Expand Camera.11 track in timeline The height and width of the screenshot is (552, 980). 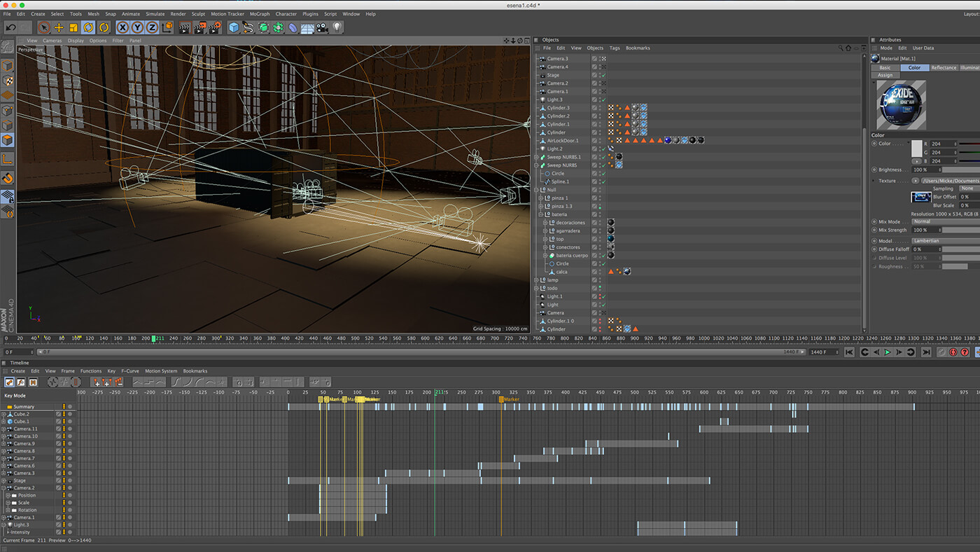click(x=3, y=429)
